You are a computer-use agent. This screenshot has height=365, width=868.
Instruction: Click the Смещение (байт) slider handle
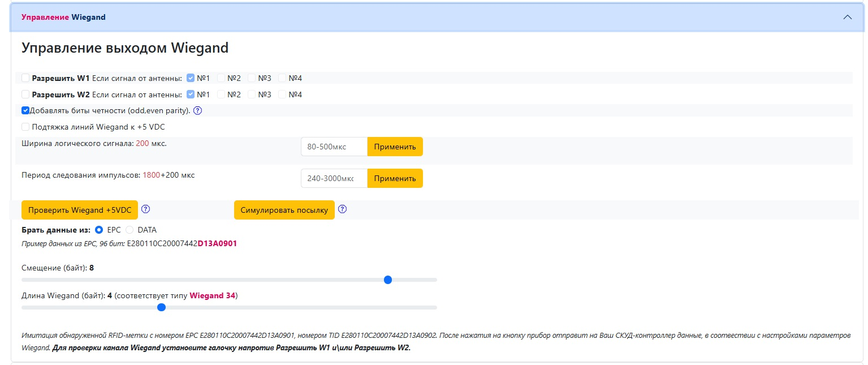click(388, 280)
